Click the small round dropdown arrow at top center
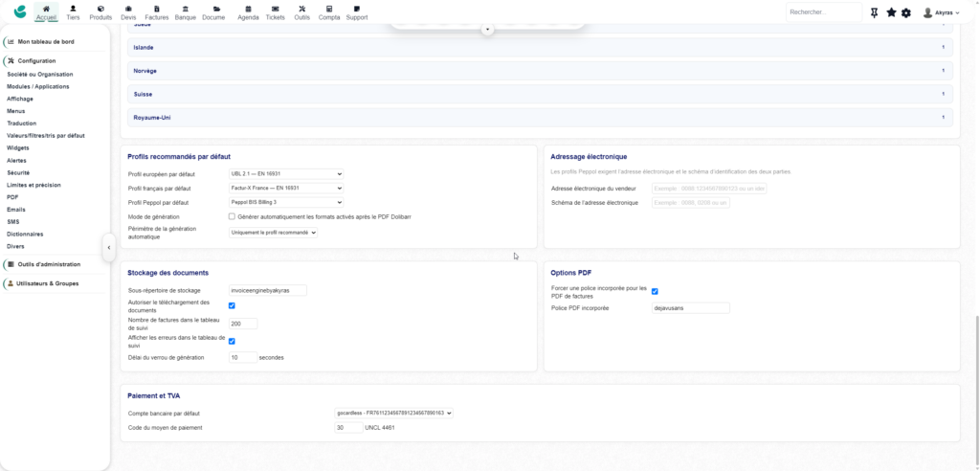Screen dimensions: 980x471 coord(487,30)
